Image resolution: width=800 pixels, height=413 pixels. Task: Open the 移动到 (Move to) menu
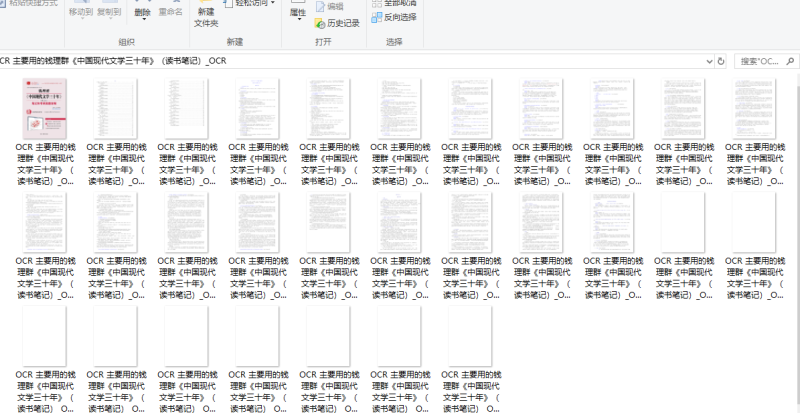[81, 12]
